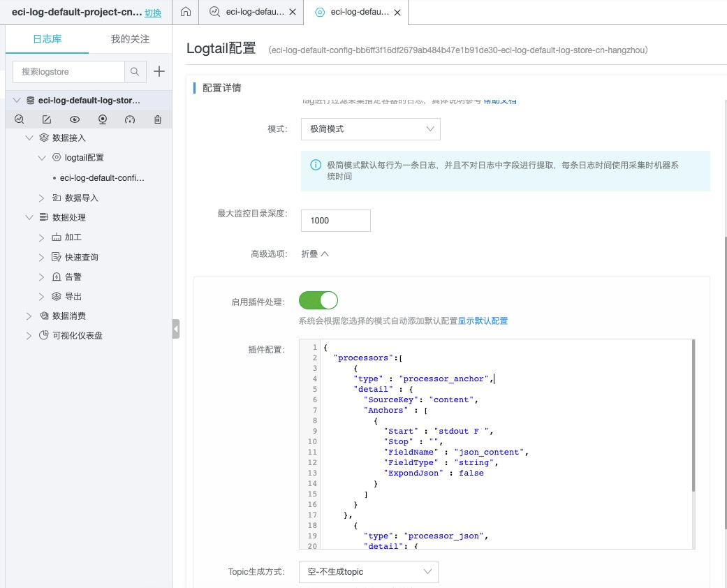This screenshot has height=588, width=727.
Task: Open query analysis icon under logstore
Action: pos(19,119)
